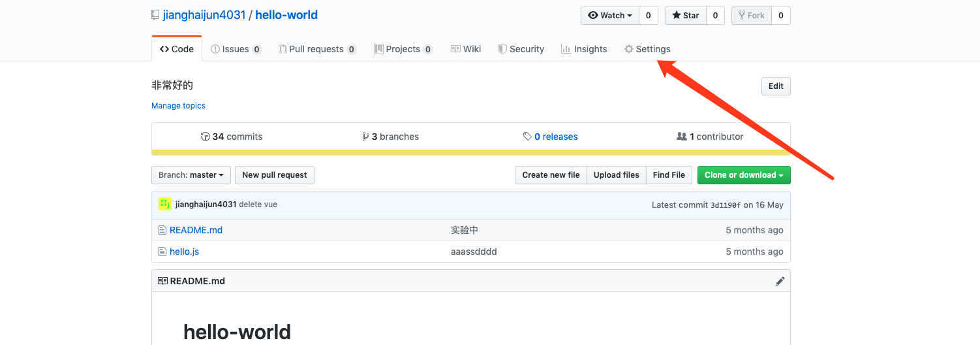
Task: Click the Fork button
Action: 752,16
